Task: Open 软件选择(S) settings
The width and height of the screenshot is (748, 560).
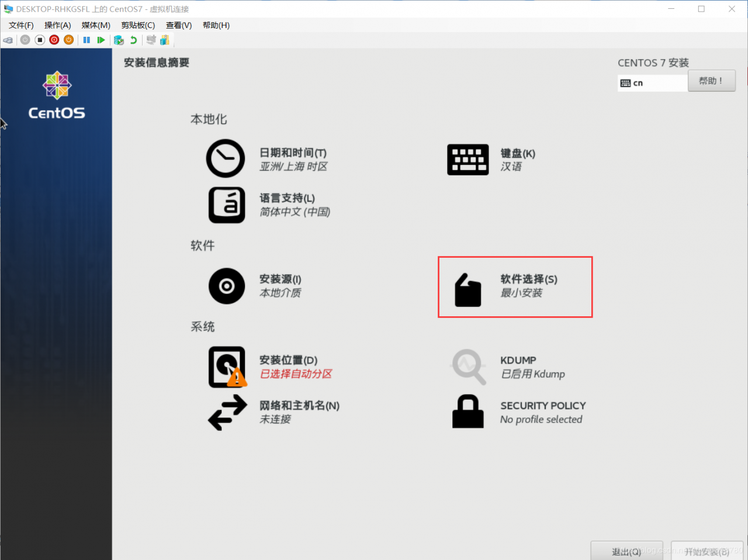Action: pos(529,279)
